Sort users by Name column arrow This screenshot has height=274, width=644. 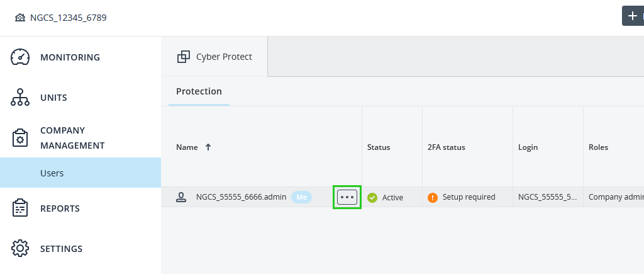tap(208, 147)
